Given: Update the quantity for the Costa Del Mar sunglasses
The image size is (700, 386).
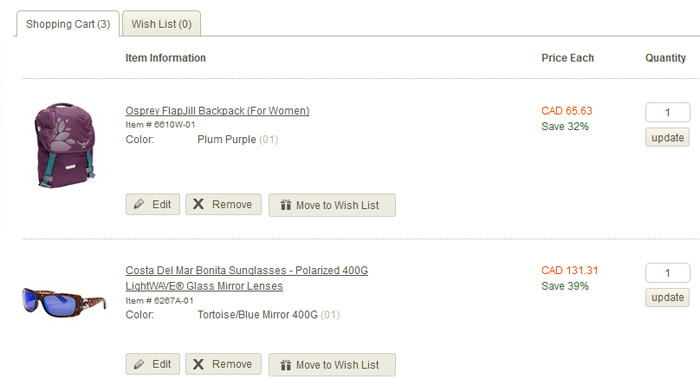Looking at the screenshot, I should click(667, 298).
